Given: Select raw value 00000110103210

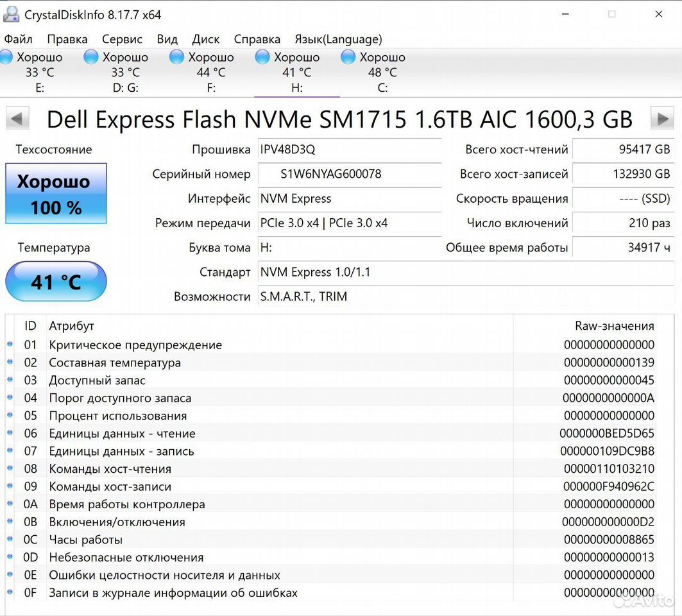Looking at the screenshot, I should tap(609, 469).
